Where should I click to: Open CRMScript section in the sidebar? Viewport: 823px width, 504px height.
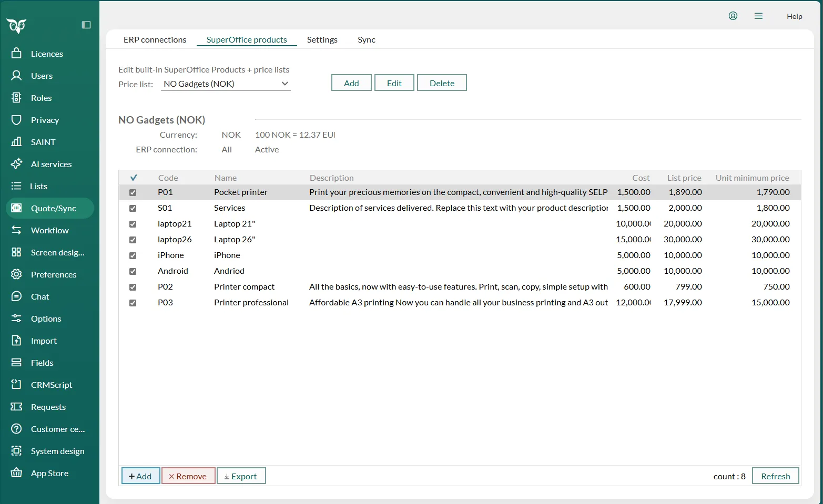tap(51, 385)
